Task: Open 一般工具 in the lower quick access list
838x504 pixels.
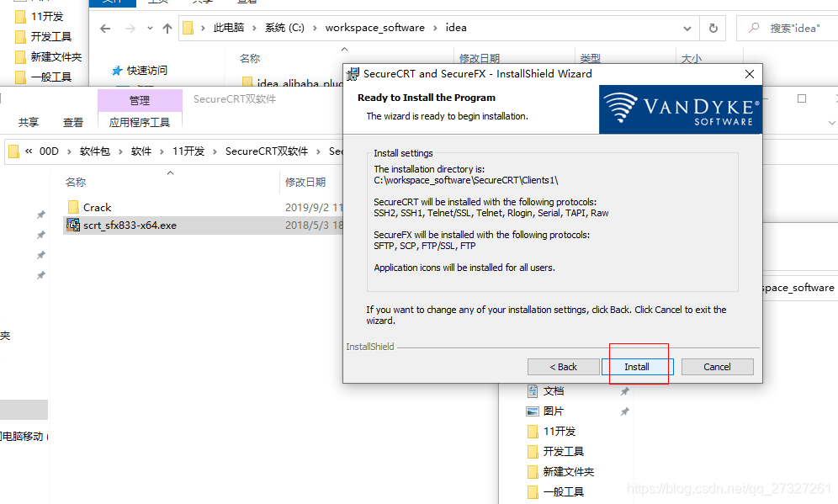Action: (556, 491)
